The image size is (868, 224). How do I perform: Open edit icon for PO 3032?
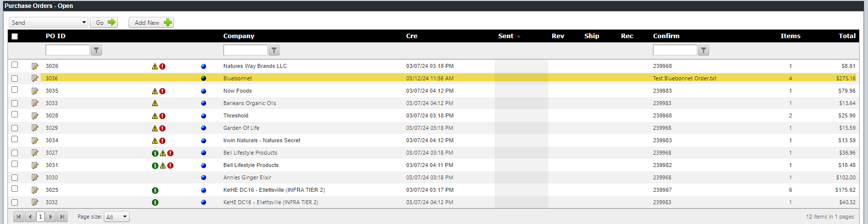[35, 202]
